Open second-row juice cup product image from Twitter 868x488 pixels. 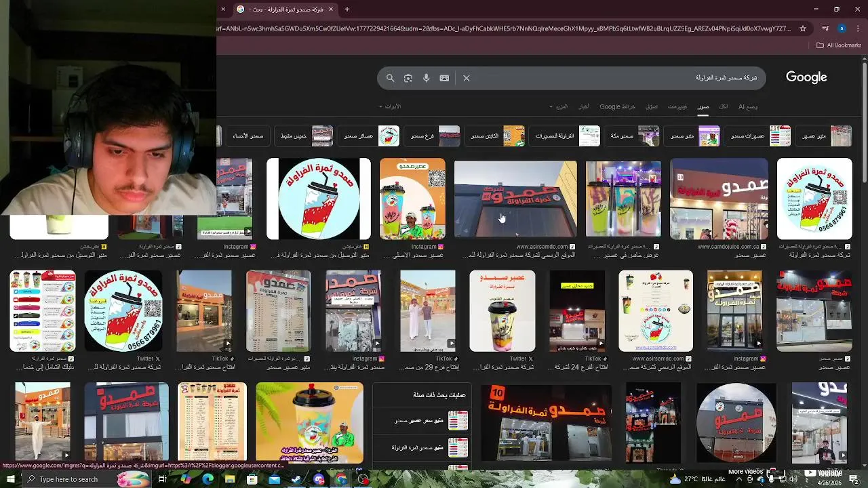[x=502, y=311]
